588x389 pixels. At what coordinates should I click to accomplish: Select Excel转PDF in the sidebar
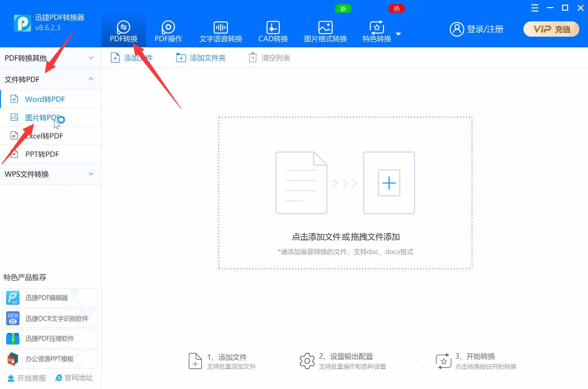point(51,136)
